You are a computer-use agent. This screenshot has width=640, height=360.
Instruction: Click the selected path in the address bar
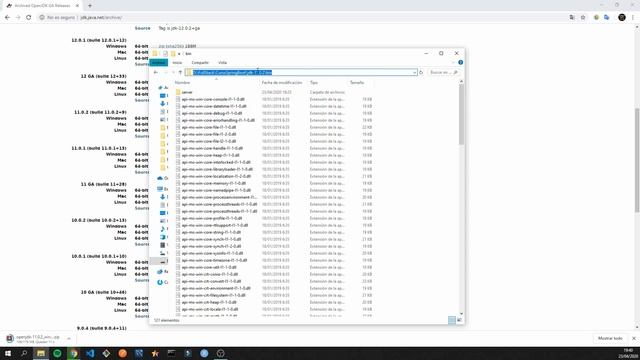point(232,72)
